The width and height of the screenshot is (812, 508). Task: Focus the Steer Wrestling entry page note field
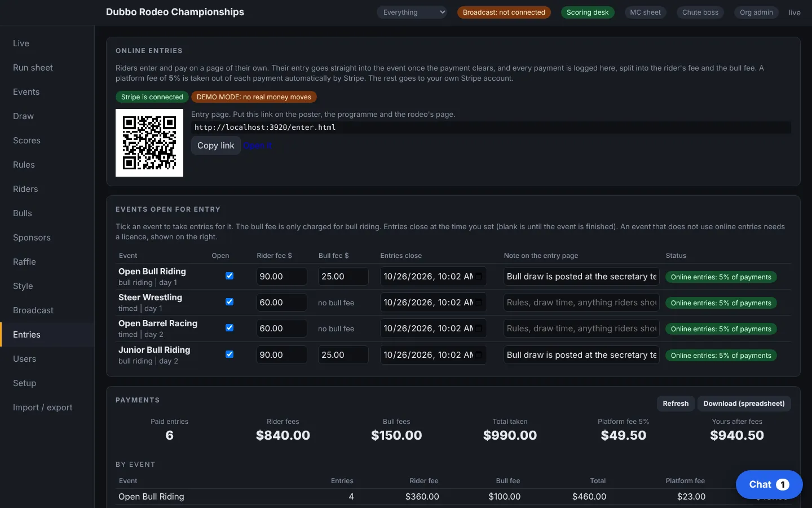pos(581,303)
